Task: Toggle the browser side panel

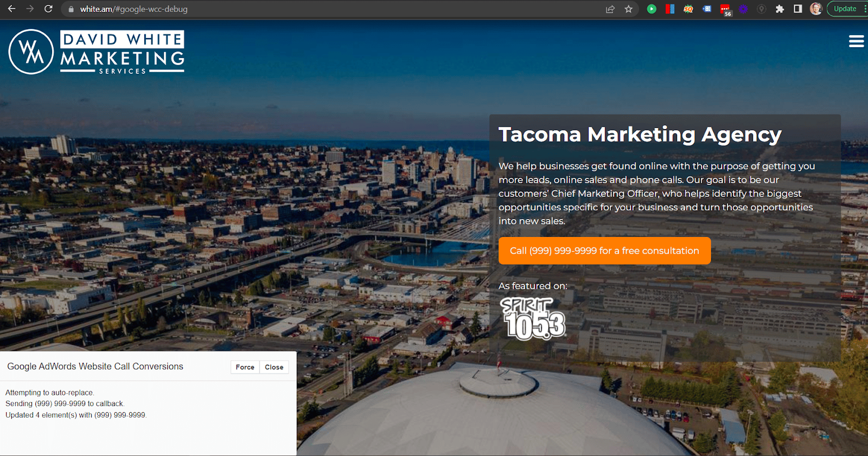Action: (797, 9)
